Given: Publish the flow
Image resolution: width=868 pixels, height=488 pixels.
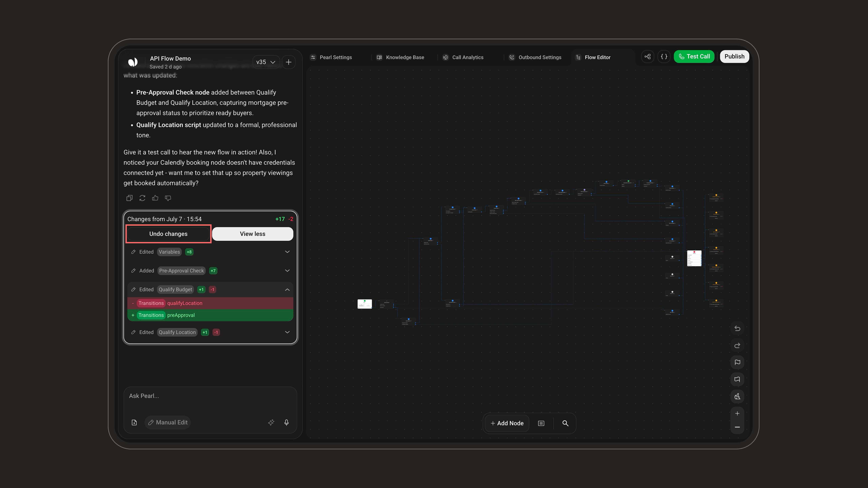Looking at the screenshot, I should click(x=735, y=57).
